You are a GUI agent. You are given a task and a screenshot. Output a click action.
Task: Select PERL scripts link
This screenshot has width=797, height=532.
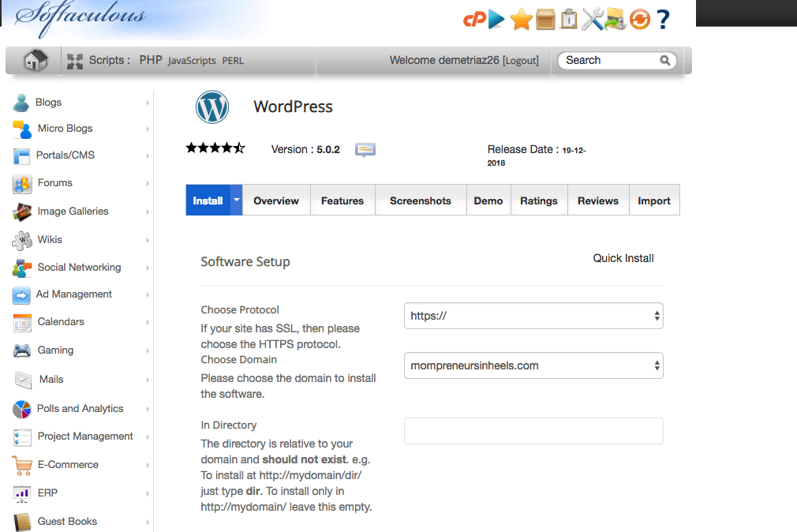coord(233,61)
